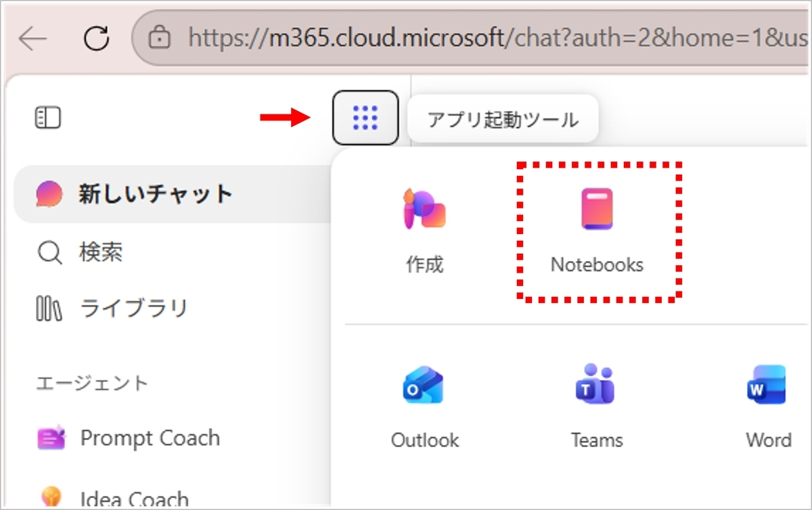Reload the page in browser

pos(97,39)
